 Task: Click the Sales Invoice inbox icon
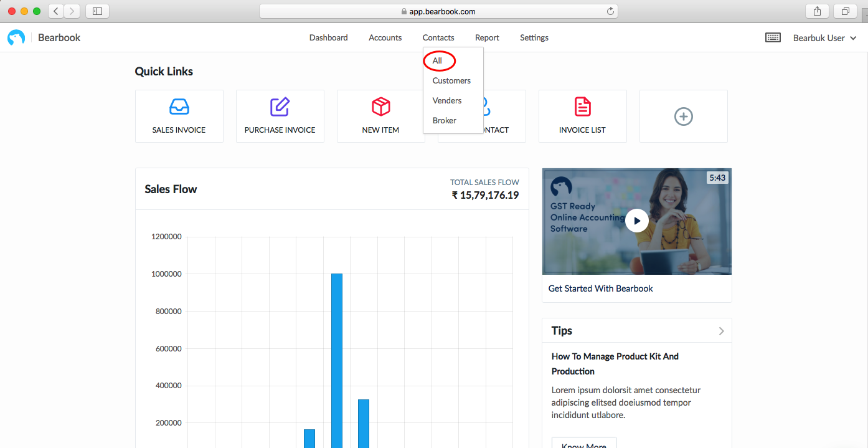179,107
